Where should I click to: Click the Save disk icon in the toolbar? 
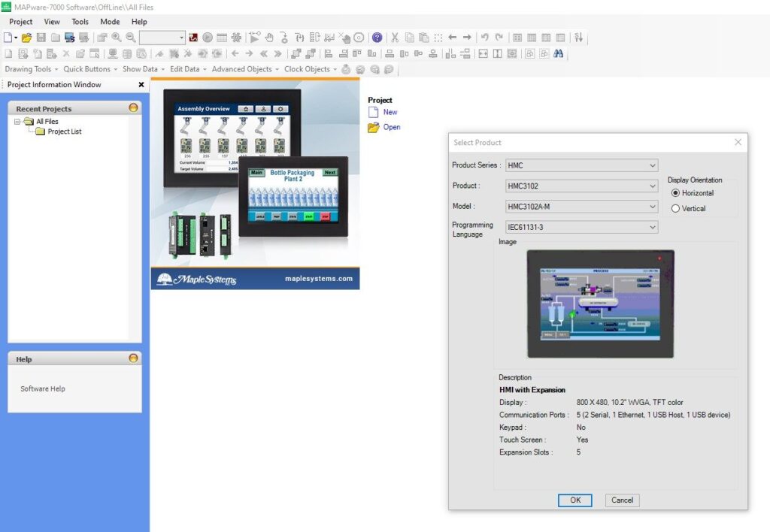click(41, 38)
